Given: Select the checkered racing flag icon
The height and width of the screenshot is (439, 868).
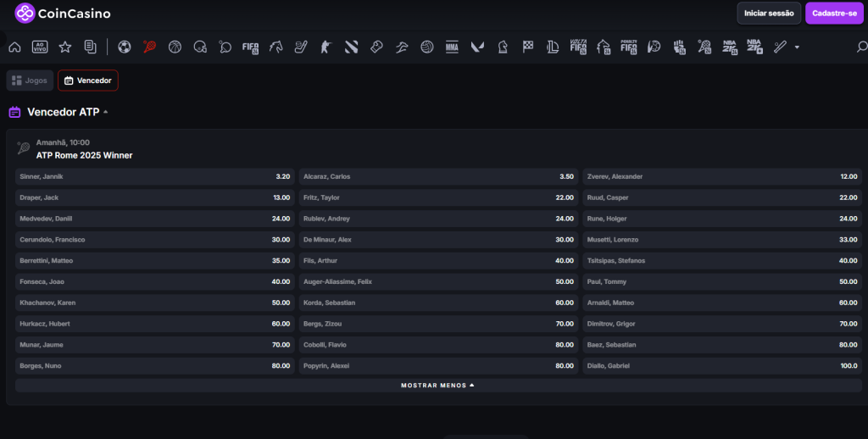Looking at the screenshot, I should (x=527, y=47).
